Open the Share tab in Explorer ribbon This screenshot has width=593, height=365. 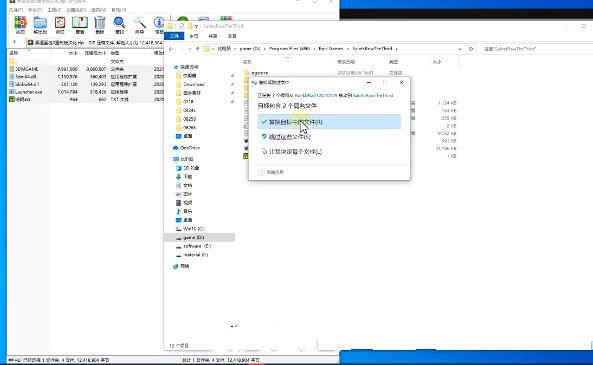(213, 36)
